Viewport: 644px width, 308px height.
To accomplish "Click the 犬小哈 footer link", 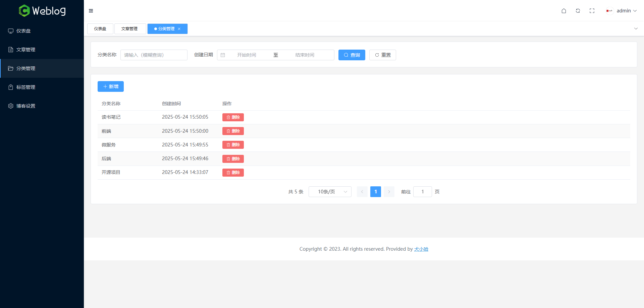I will click(421, 249).
